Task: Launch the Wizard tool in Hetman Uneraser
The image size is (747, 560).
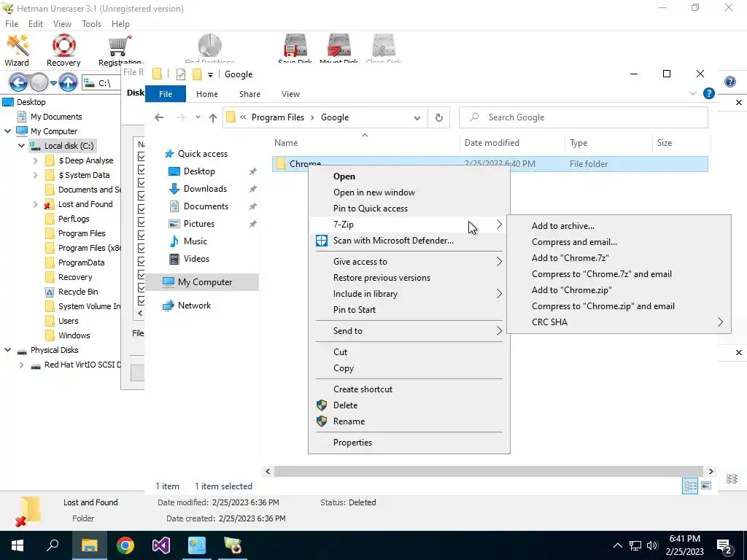Action: click(18, 50)
